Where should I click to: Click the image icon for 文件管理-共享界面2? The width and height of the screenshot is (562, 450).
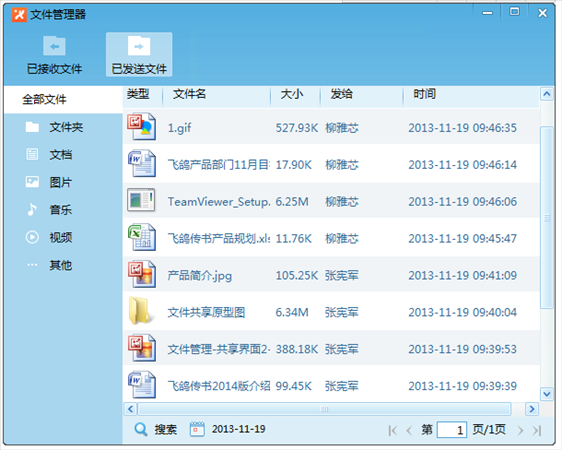[x=142, y=348]
